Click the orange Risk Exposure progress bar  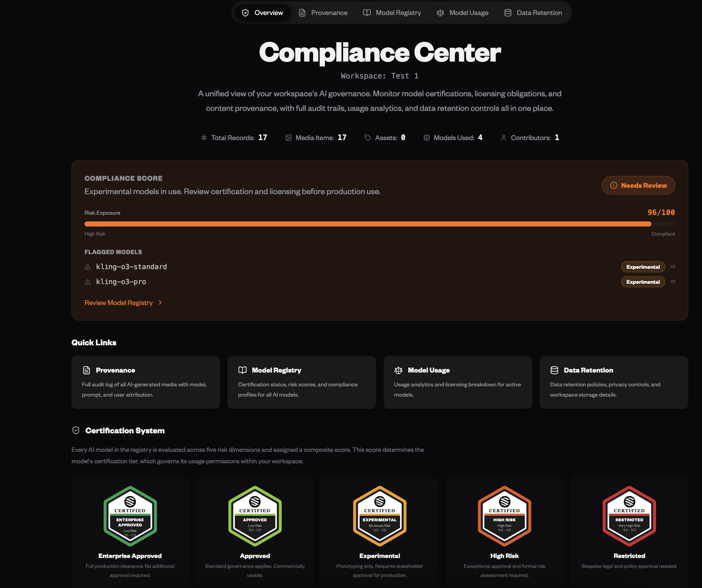[367, 224]
